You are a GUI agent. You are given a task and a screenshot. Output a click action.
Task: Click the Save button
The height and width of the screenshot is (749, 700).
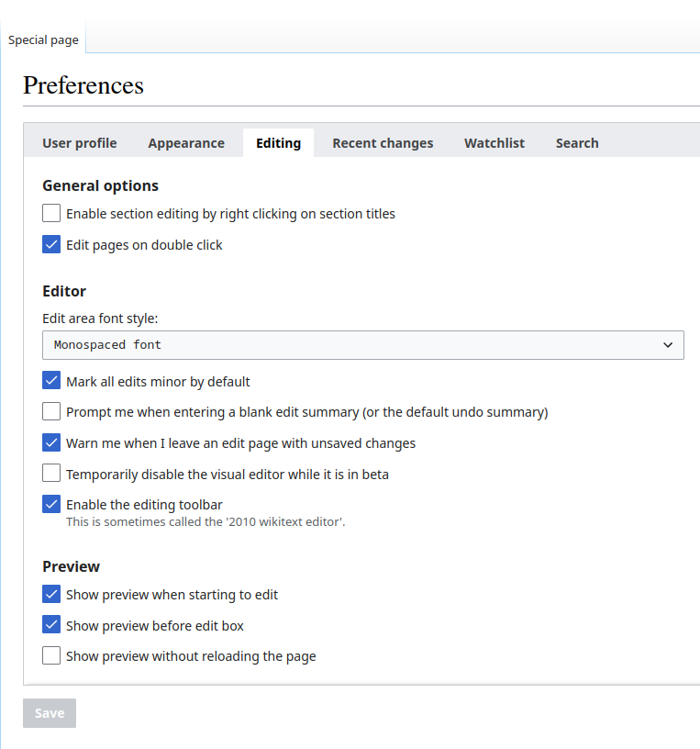coord(50,713)
